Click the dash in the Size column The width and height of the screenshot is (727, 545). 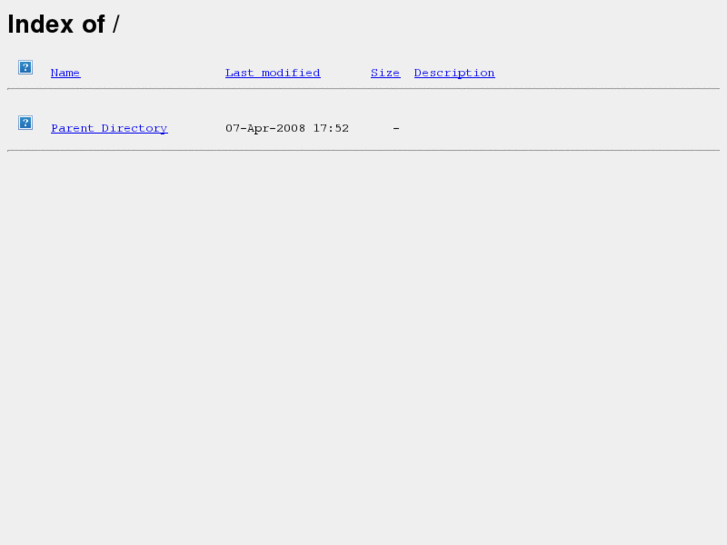click(396, 128)
